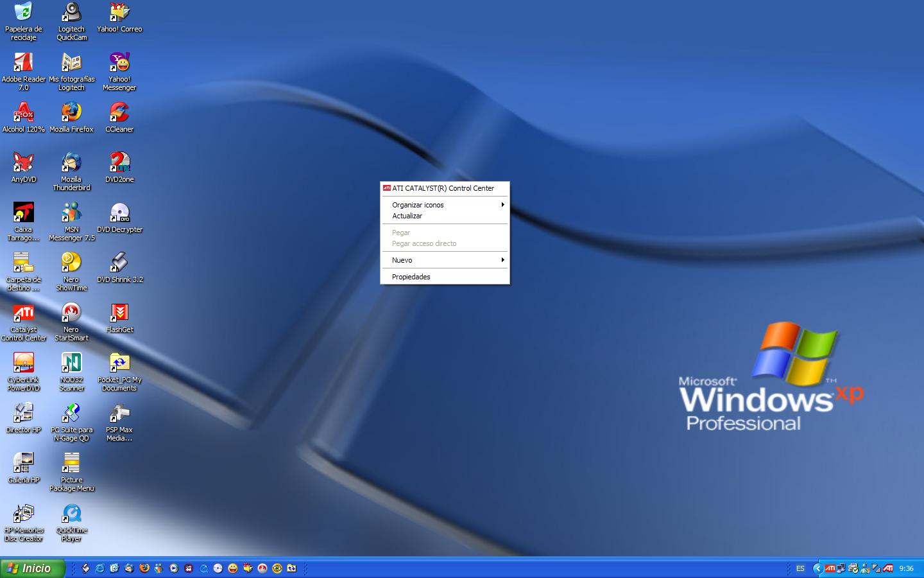Select the Papelera de reciclaje icon
This screenshot has width=924, height=578.
[23, 13]
